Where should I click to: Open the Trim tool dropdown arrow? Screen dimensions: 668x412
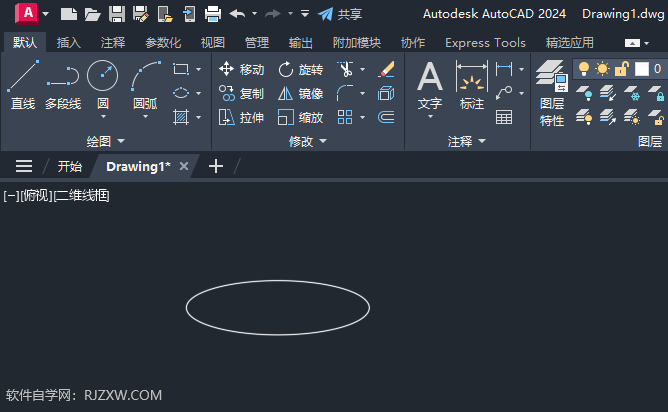pos(362,69)
